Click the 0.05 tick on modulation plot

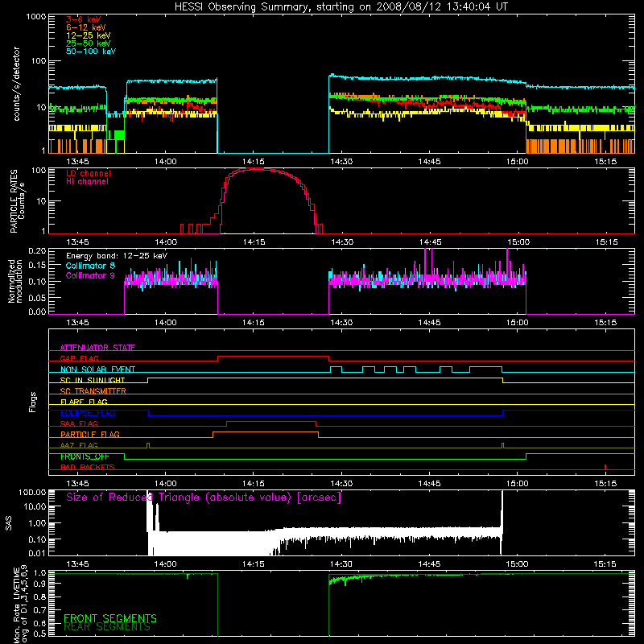(37, 297)
